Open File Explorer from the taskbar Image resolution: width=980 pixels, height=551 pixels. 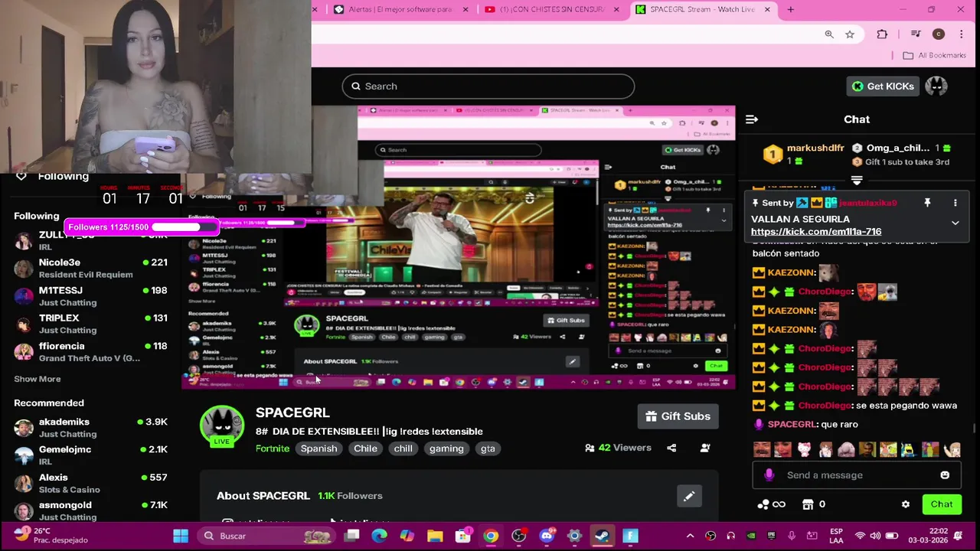click(x=435, y=536)
